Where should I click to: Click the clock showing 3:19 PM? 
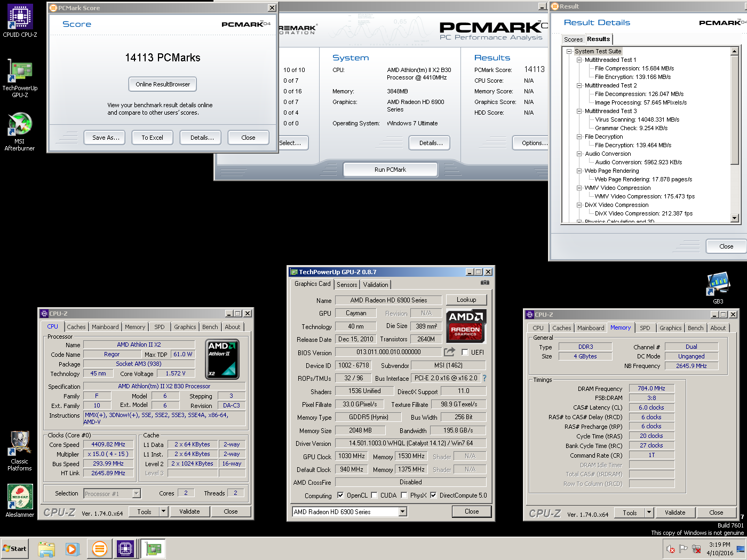click(x=719, y=545)
